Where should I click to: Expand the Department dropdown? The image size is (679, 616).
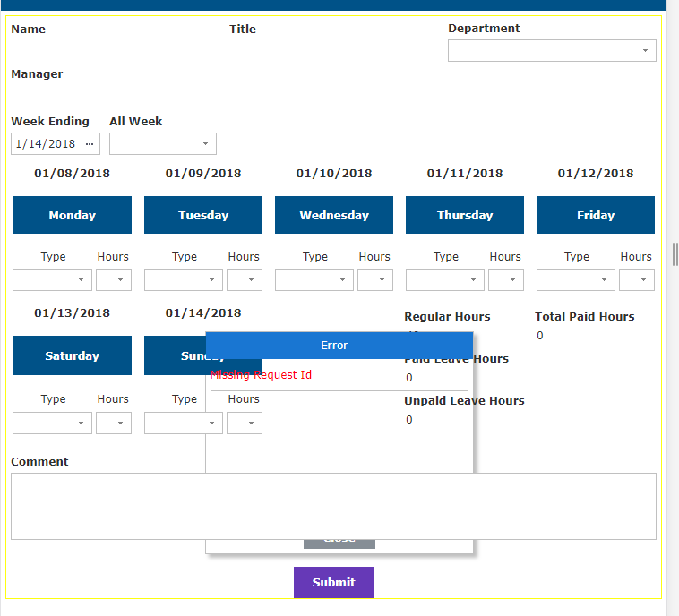552,51
